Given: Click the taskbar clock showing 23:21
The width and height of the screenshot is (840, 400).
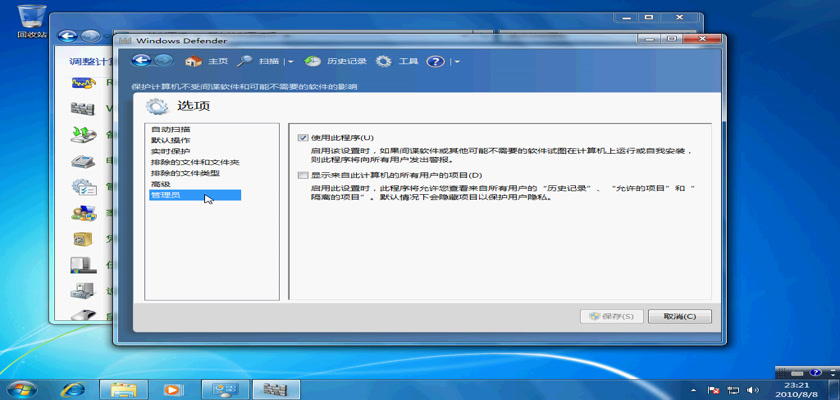Looking at the screenshot, I should point(796,389).
